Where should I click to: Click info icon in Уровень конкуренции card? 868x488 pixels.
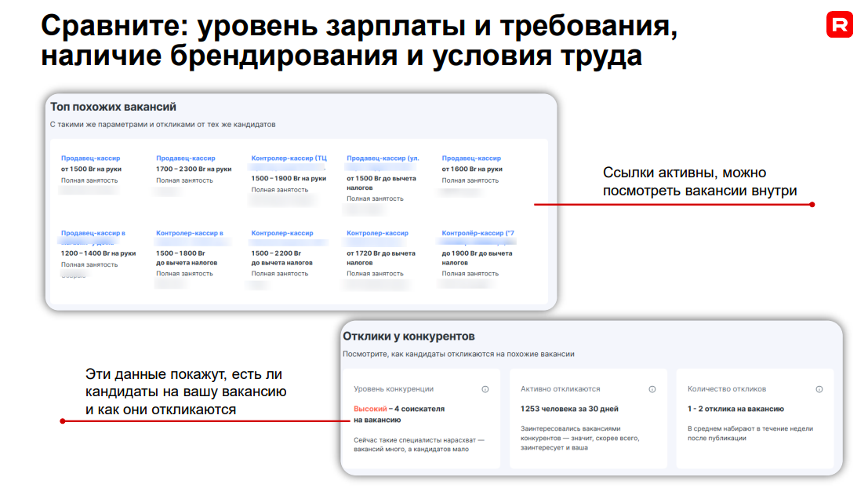(x=485, y=389)
